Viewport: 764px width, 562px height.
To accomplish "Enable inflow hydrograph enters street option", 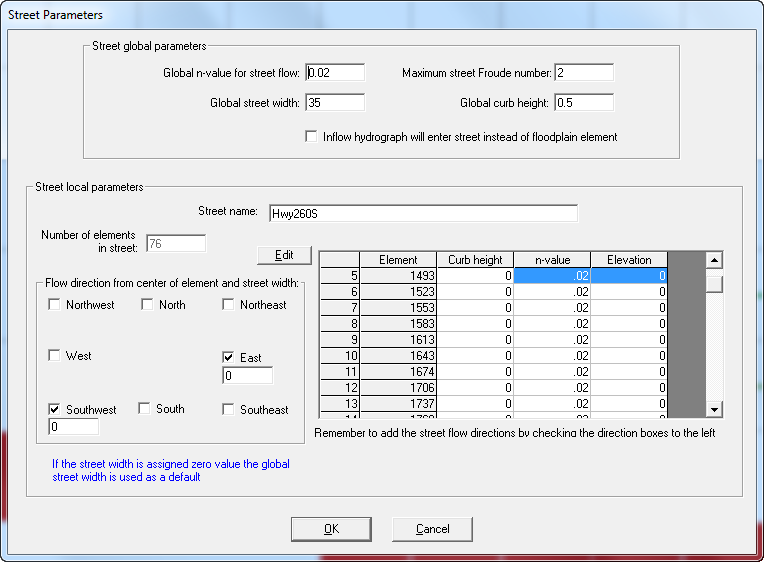I will click(311, 137).
